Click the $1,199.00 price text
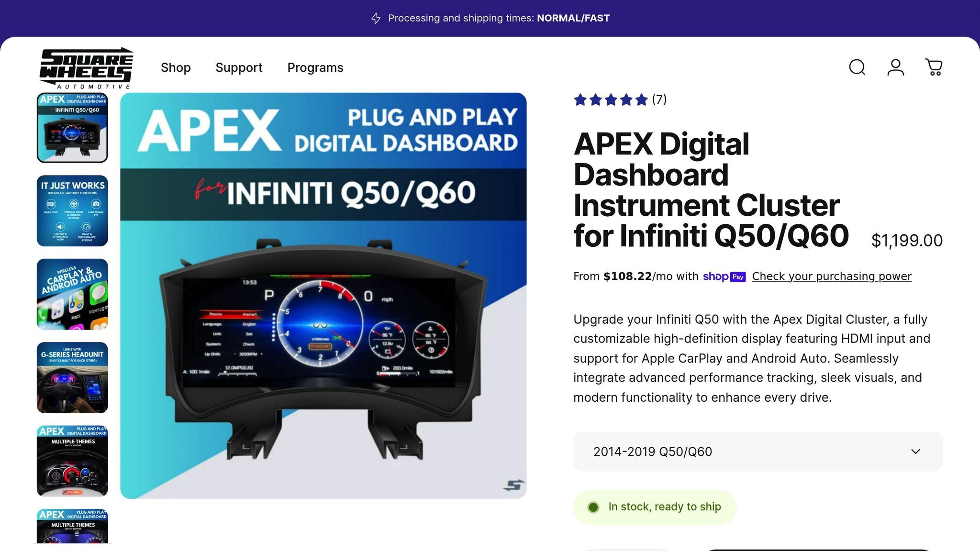 pyautogui.click(x=907, y=241)
